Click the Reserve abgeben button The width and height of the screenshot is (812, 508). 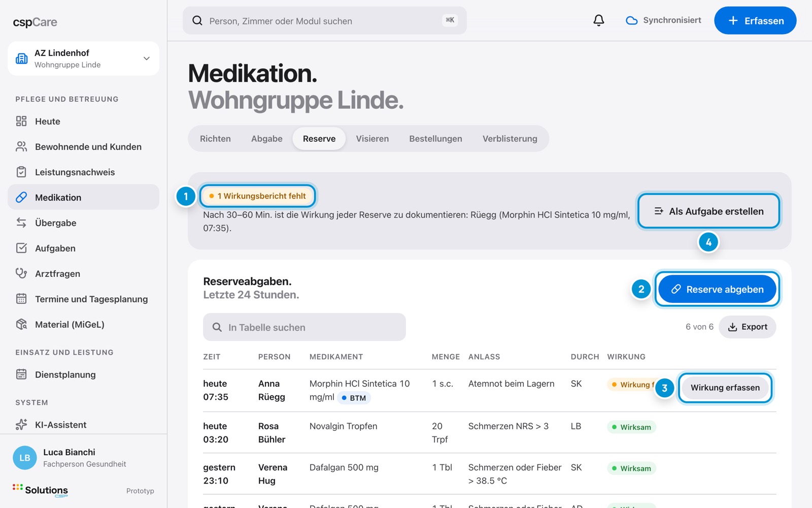coord(717,289)
